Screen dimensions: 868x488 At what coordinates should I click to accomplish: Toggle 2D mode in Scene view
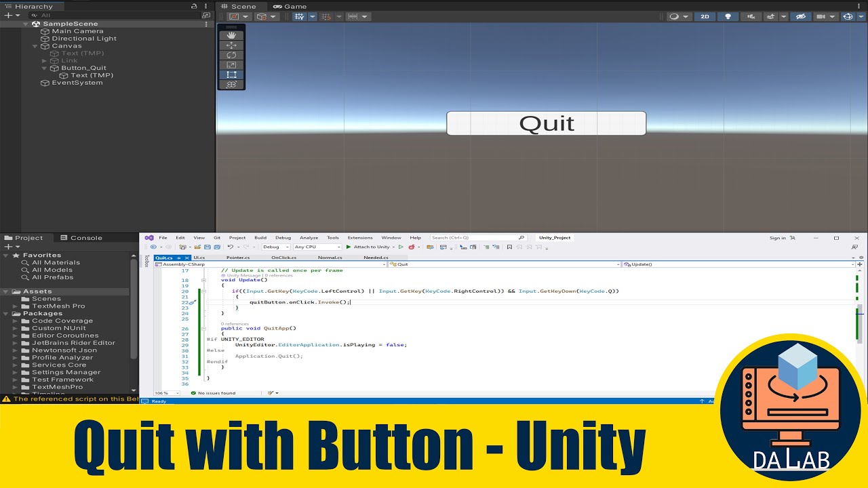pyautogui.click(x=705, y=16)
